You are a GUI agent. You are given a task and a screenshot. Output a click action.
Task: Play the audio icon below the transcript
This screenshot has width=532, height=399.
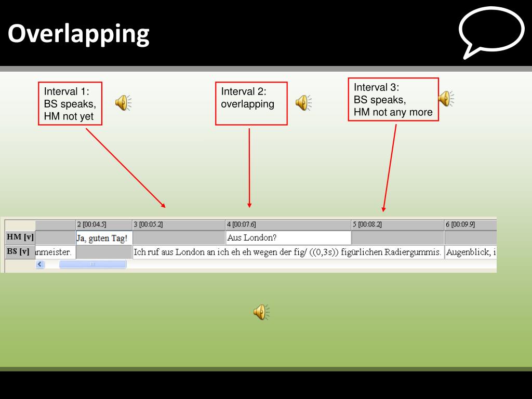[262, 312]
